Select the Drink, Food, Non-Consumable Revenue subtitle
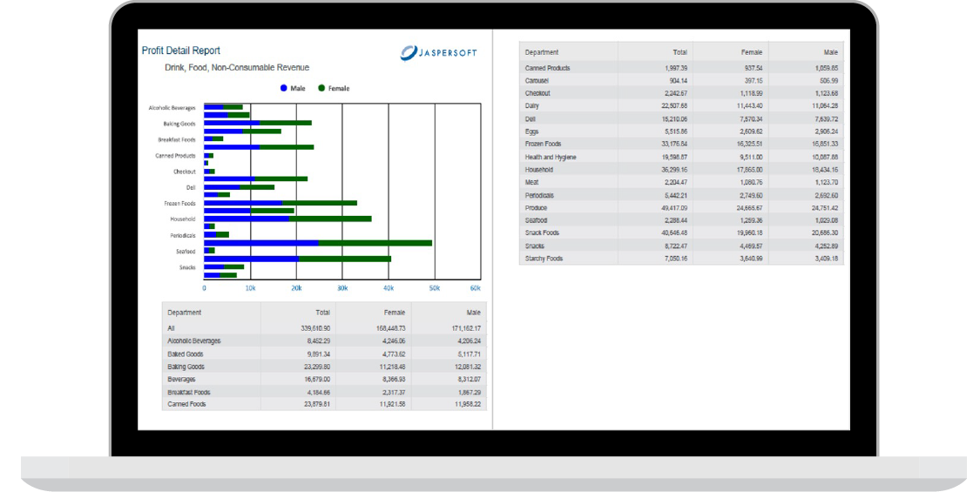Screen dimensions: 980x492 pyautogui.click(x=237, y=68)
